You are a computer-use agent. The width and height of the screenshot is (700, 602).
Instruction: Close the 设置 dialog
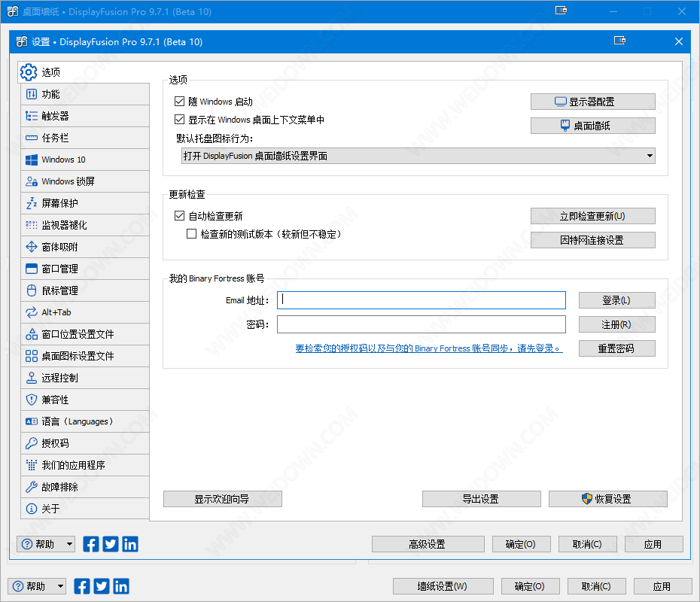click(x=679, y=41)
